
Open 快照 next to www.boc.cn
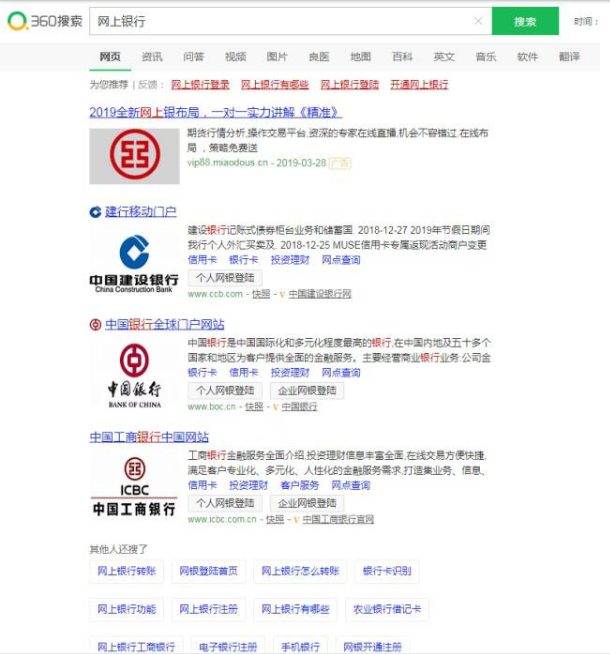click(x=254, y=407)
